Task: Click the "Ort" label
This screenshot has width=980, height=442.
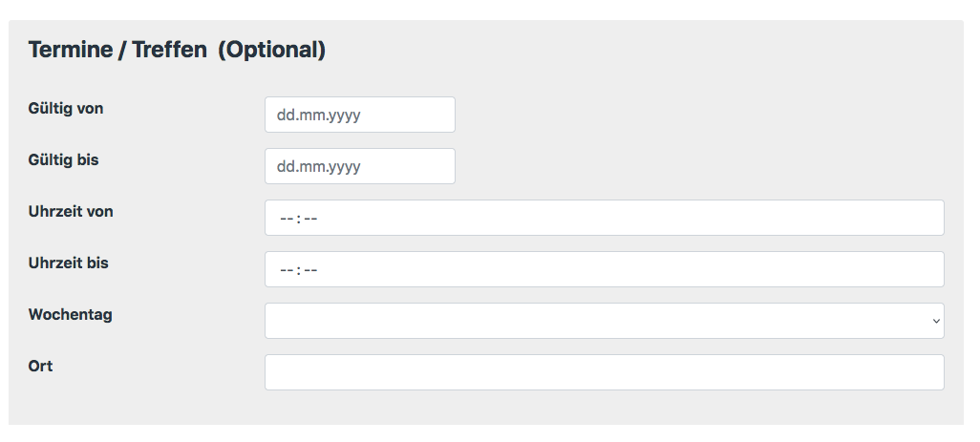Action: pos(40,367)
